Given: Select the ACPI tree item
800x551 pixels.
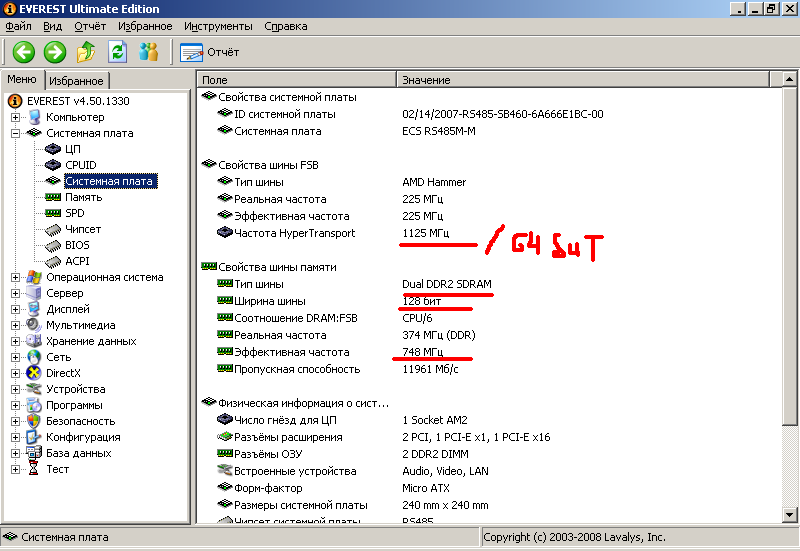Looking at the screenshot, I should 77,261.
